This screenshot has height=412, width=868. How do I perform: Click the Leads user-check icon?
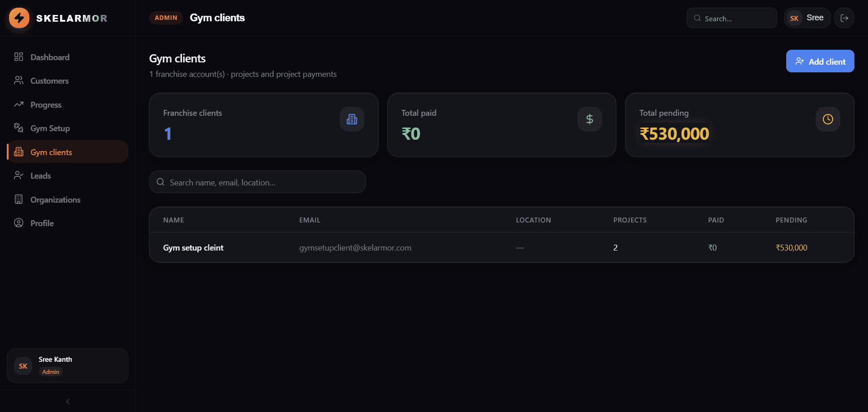coord(19,175)
